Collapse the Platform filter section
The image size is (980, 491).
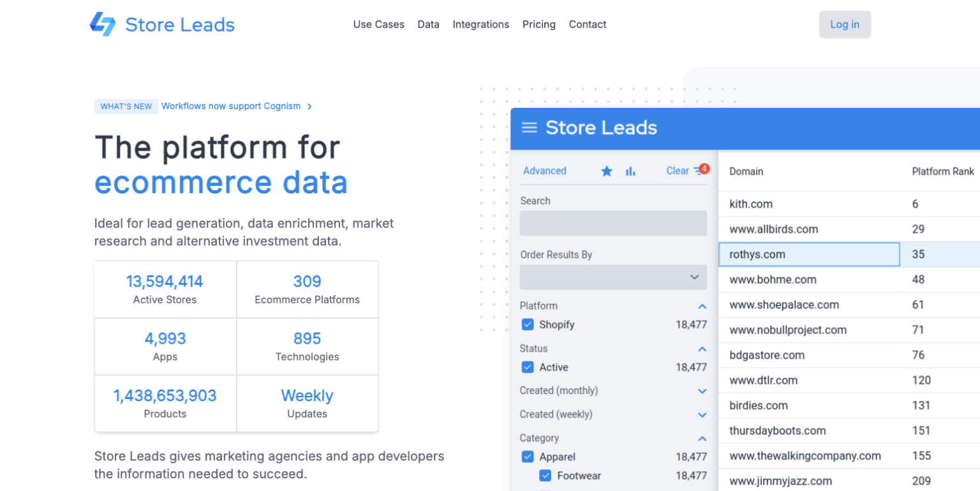702,306
